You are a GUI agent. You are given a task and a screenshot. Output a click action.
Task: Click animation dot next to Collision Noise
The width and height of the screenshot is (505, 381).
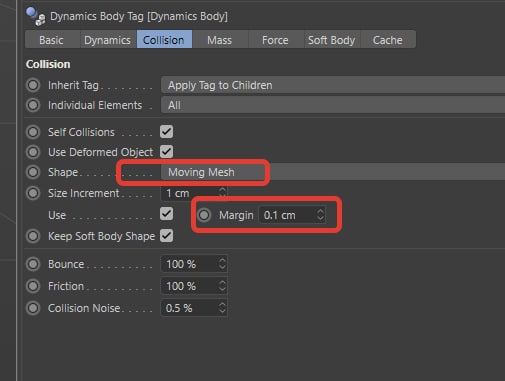33,308
